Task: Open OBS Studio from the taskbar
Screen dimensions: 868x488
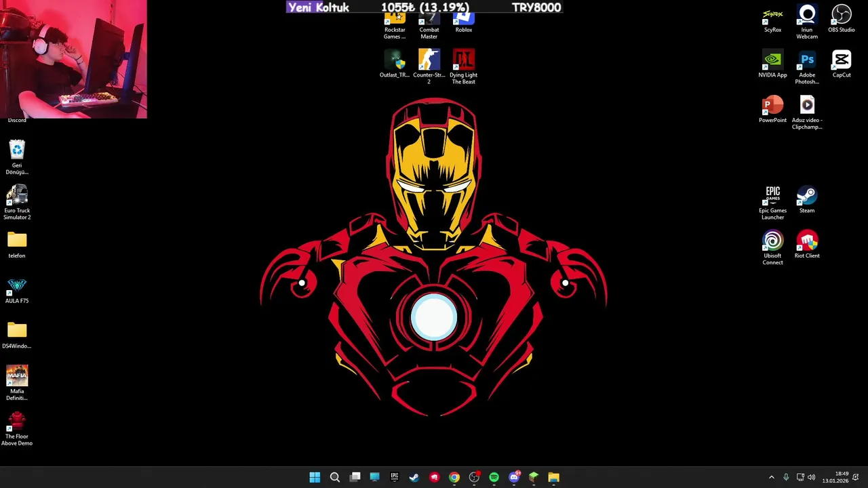Action: pos(474,477)
